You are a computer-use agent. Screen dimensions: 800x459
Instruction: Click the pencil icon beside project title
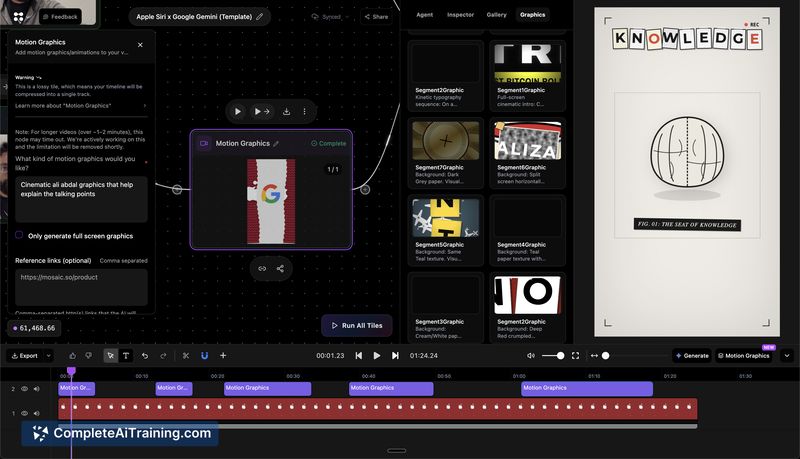coord(260,17)
